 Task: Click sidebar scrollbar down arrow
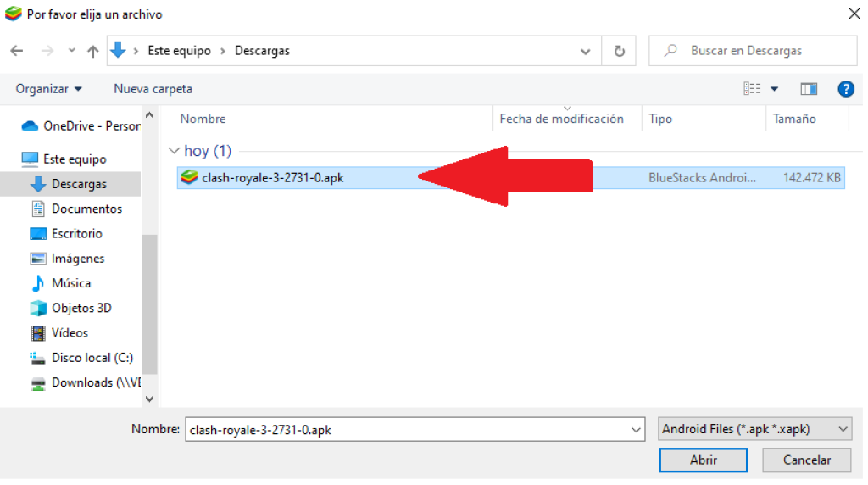coord(149,399)
